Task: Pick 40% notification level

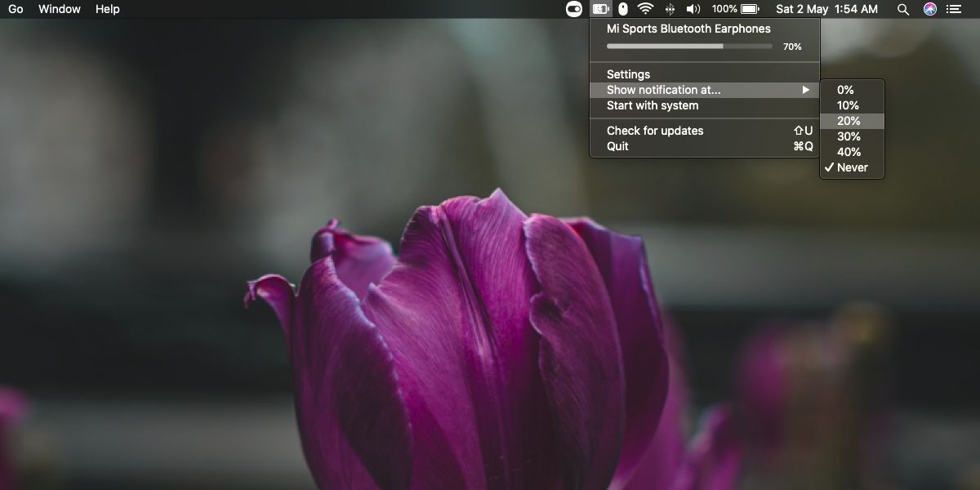Action: [x=853, y=152]
